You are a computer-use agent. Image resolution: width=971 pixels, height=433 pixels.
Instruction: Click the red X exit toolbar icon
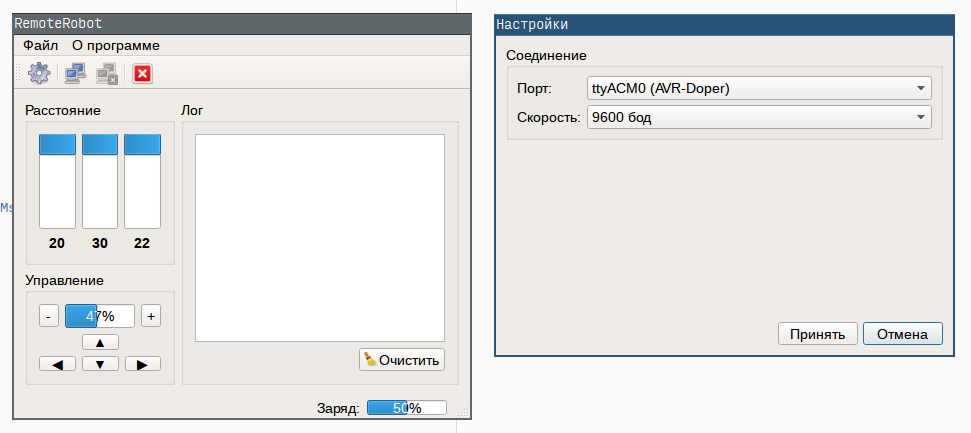click(x=142, y=74)
